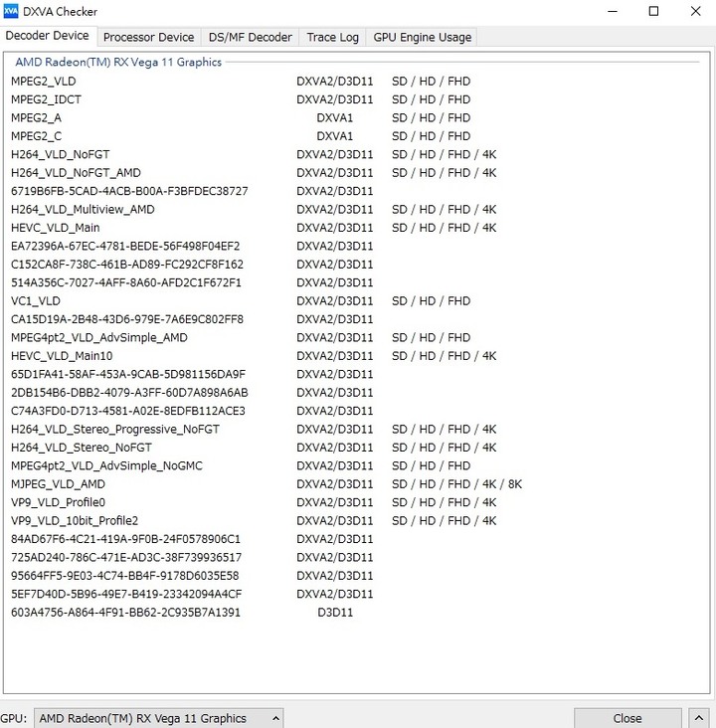
Task: Select the HEVC_VLD_Main row
Action: point(254,228)
